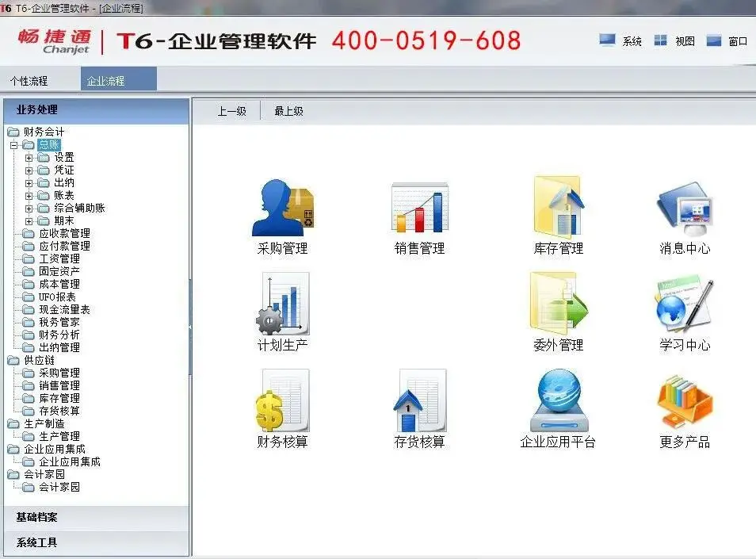Expand the 设置 tree node
756x559 pixels.
pyautogui.click(x=29, y=158)
